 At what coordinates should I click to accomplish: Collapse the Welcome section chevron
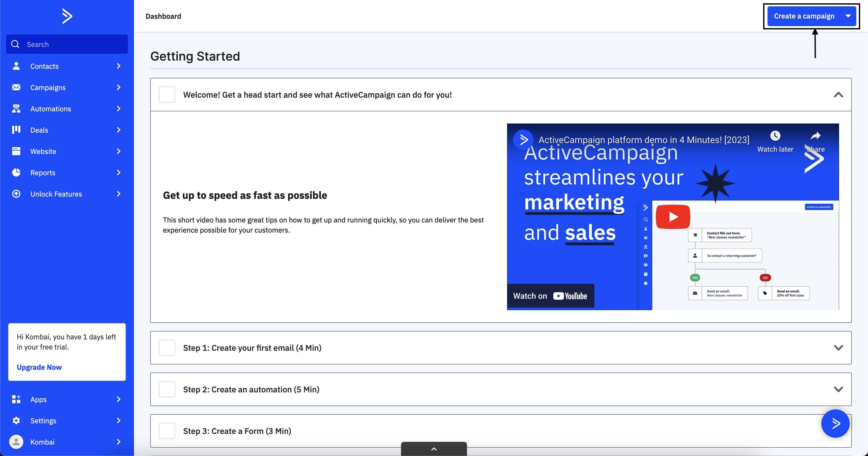838,95
